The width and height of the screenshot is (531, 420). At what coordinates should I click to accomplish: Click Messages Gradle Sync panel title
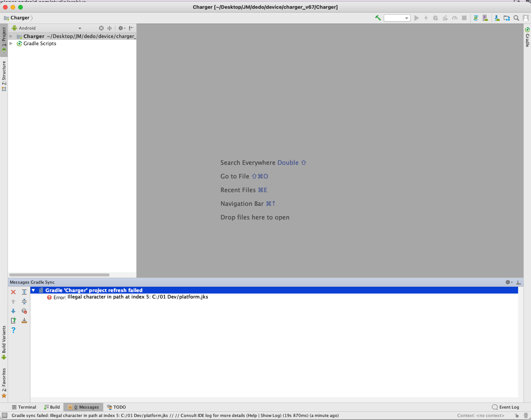(32, 282)
